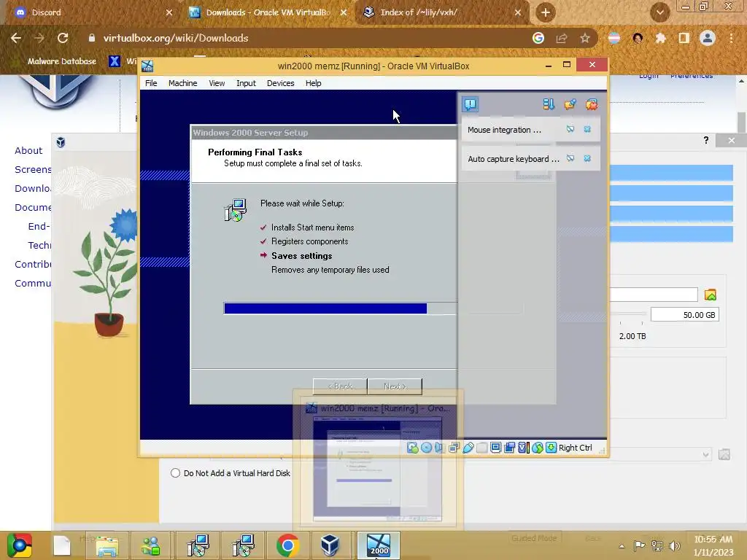This screenshot has height=560, width=747.
Task: Close the Discord tab
Action: point(169,12)
